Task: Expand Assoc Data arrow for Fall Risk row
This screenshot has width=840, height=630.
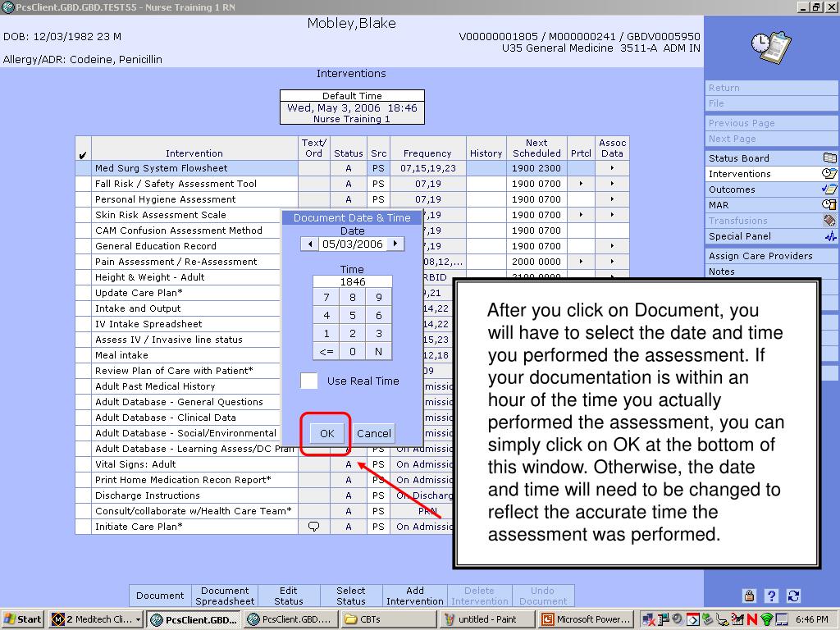Action: pyautogui.click(x=612, y=184)
